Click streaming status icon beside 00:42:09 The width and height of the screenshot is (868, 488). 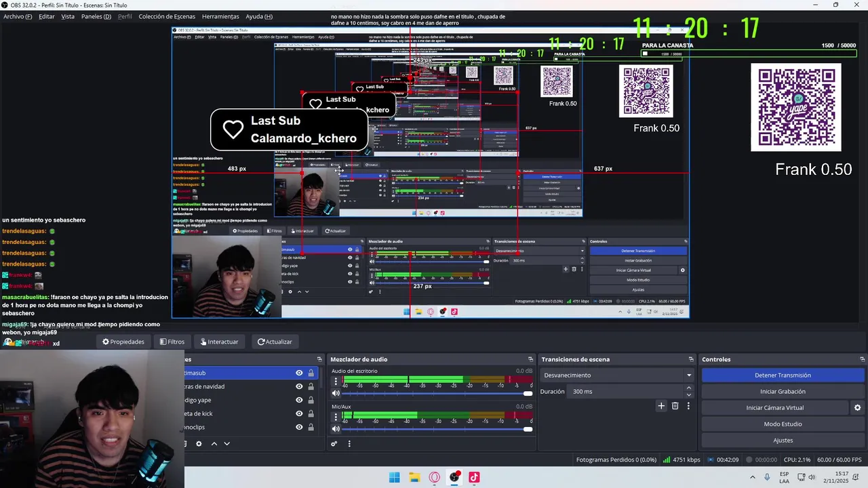click(711, 460)
